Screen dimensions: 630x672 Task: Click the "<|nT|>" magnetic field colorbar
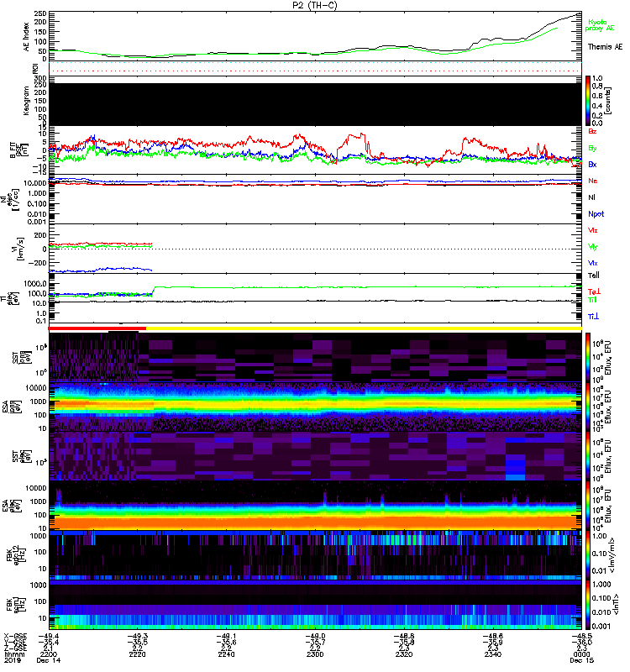click(588, 605)
